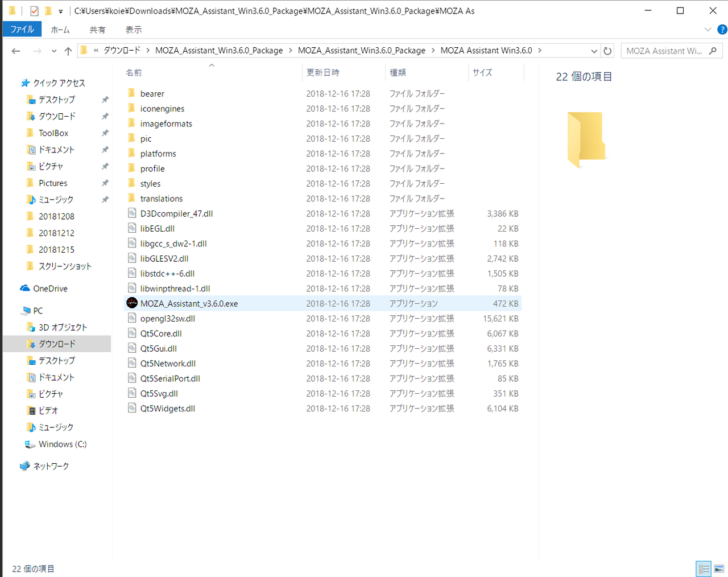Switch to details view layout icon
728x577 pixels.
coord(704,568)
